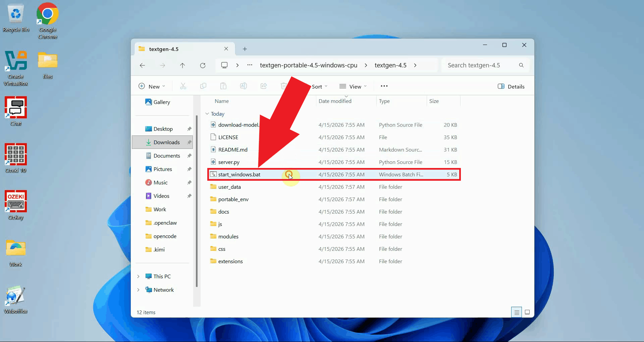Viewport: 644px width, 342px height.
Task: Select the Rename icon in the toolbar
Action: click(244, 86)
